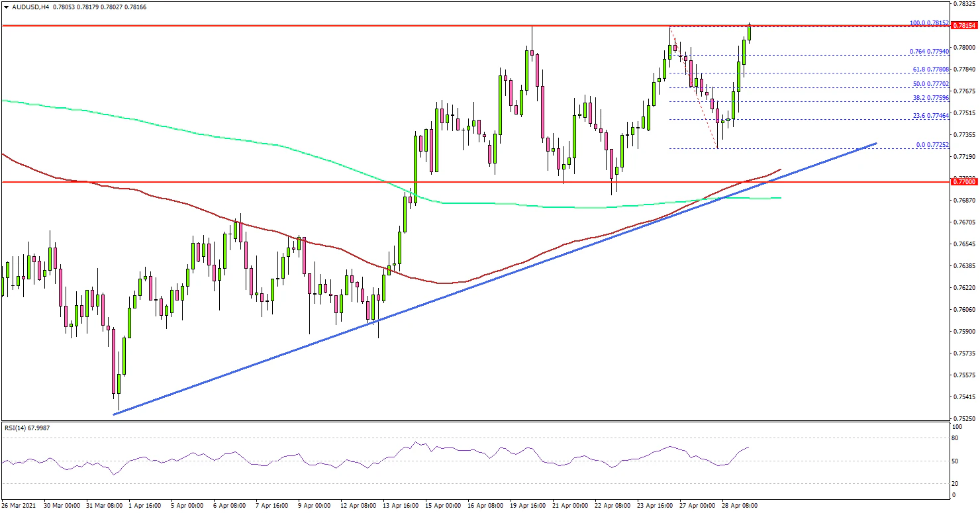Screen dimensions: 980x513
Task: Click the 100.0 Fibonacci level label
Action: pos(929,23)
